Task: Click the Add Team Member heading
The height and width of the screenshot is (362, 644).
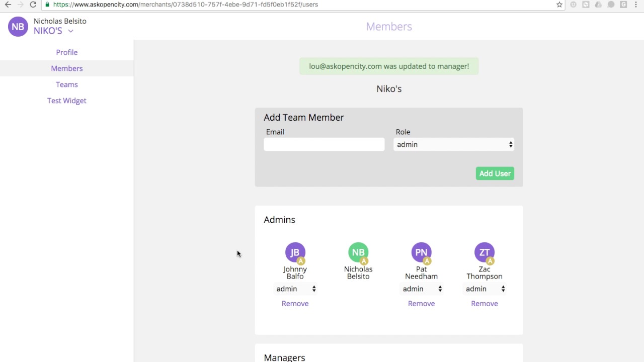Action: tap(304, 118)
